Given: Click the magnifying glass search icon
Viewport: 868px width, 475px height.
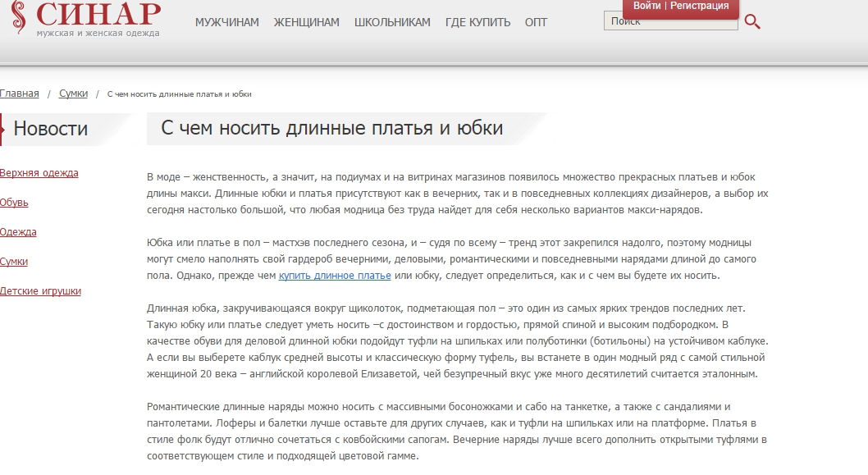Looking at the screenshot, I should tap(752, 21).
